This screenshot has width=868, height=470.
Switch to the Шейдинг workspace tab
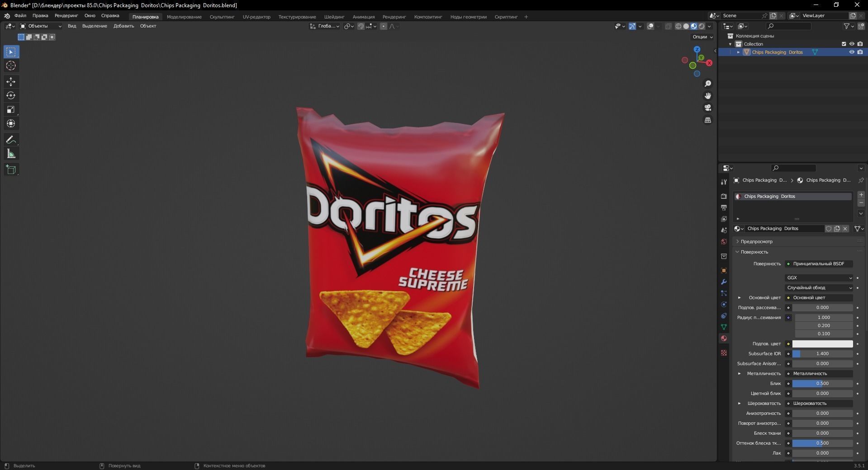coord(334,17)
